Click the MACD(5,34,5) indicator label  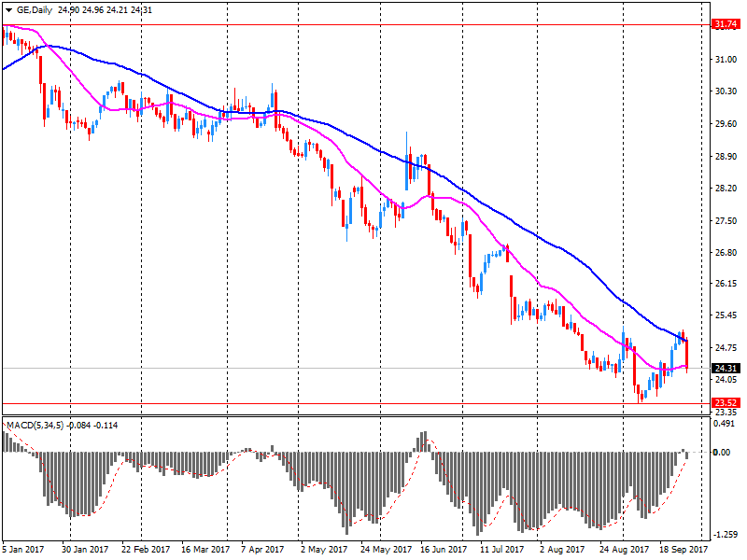35,426
